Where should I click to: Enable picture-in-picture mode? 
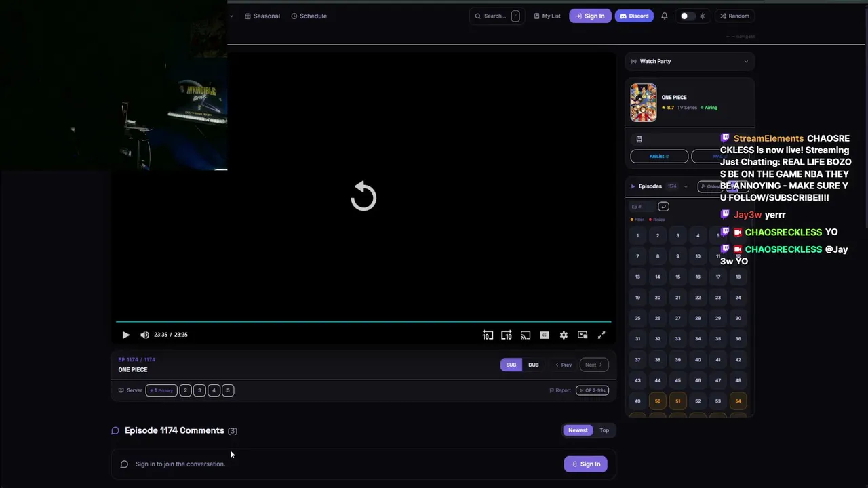[x=583, y=335]
